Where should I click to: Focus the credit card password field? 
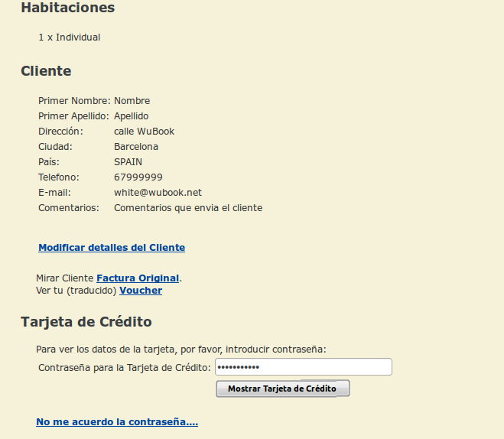point(304,366)
